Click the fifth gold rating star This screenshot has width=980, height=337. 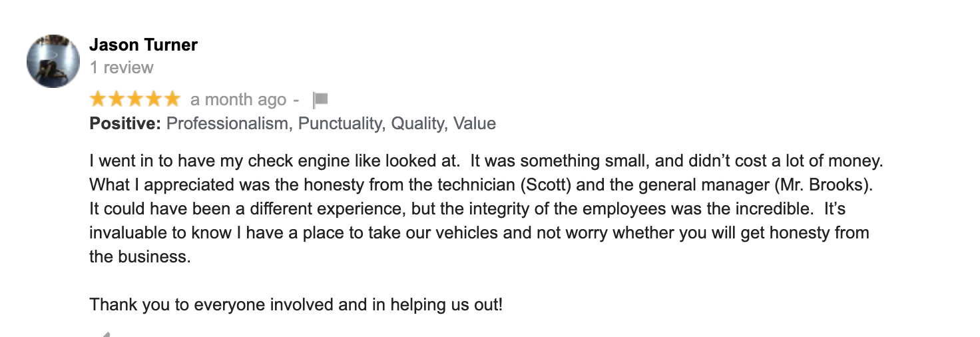coord(172,99)
